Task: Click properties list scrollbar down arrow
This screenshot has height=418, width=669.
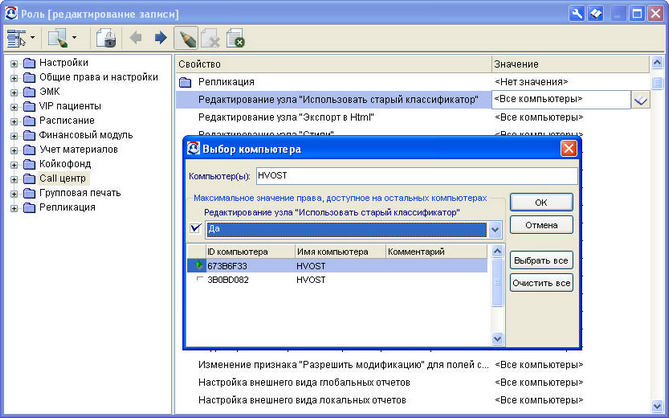Action: pos(657,406)
